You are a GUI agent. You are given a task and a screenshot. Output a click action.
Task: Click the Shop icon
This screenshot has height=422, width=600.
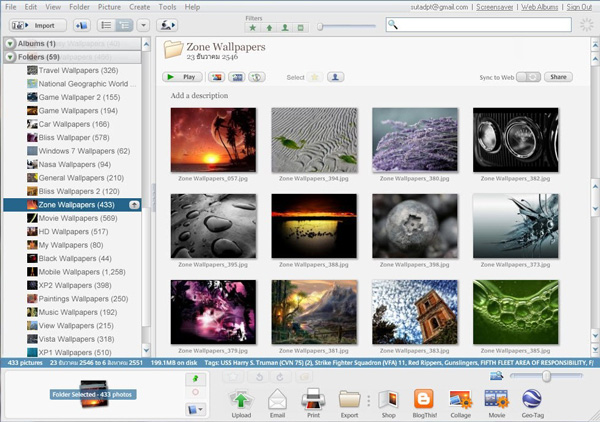coord(388,403)
